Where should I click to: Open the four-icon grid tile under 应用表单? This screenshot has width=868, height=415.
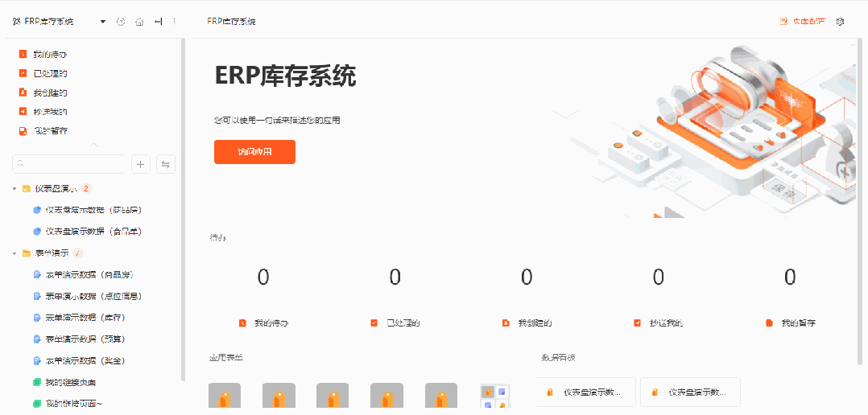tap(495, 397)
